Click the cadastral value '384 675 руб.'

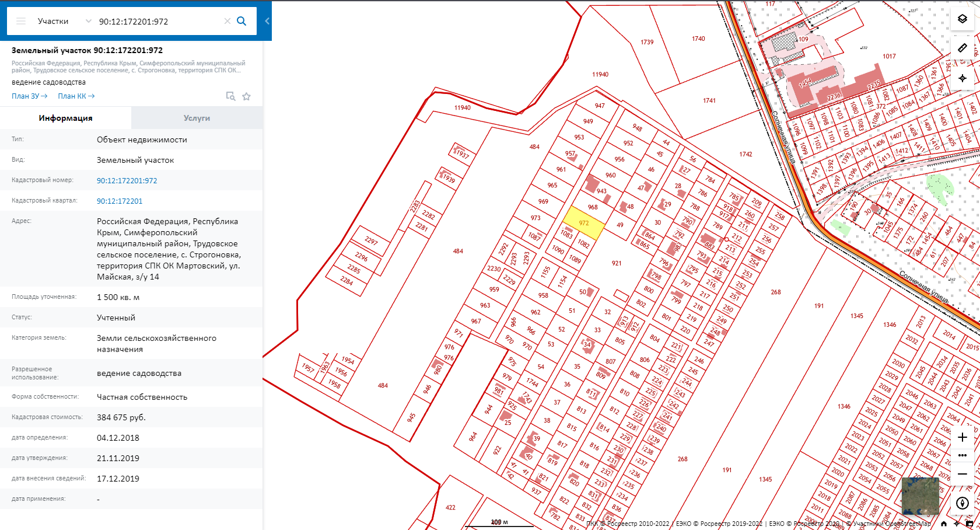(121, 417)
